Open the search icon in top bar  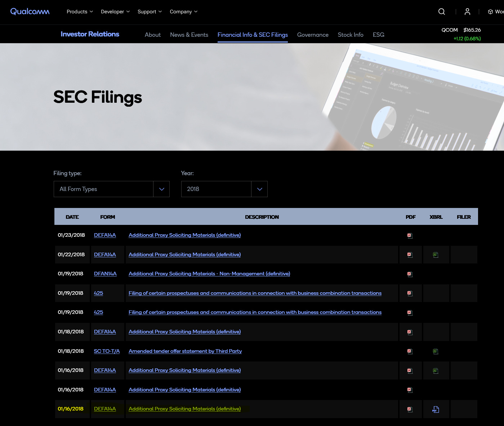442,12
